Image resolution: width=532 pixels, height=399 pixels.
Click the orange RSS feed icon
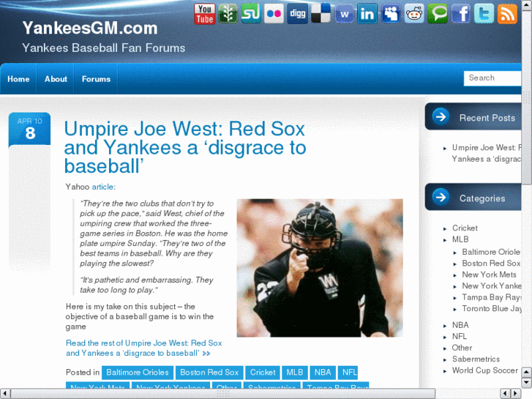click(x=507, y=14)
